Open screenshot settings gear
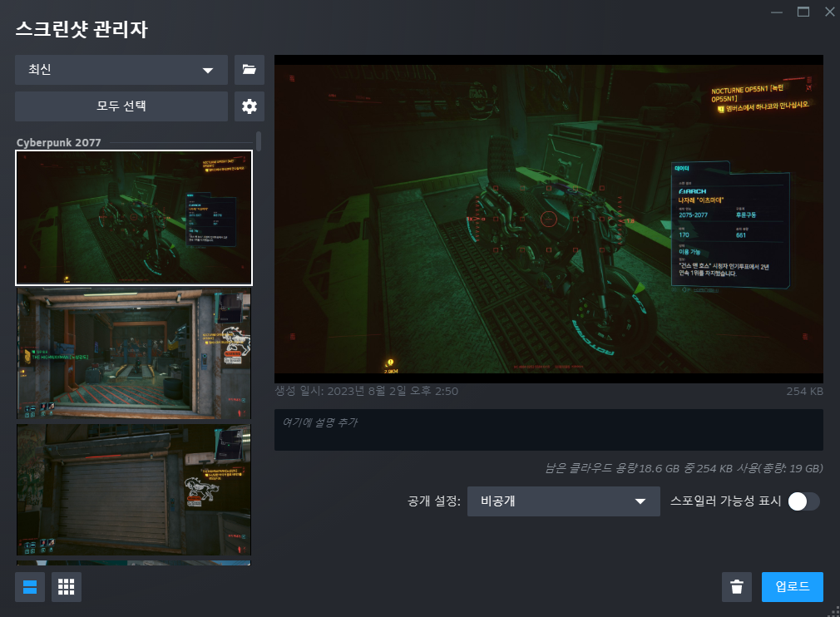The height and width of the screenshot is (617, 840). [250, 106]
